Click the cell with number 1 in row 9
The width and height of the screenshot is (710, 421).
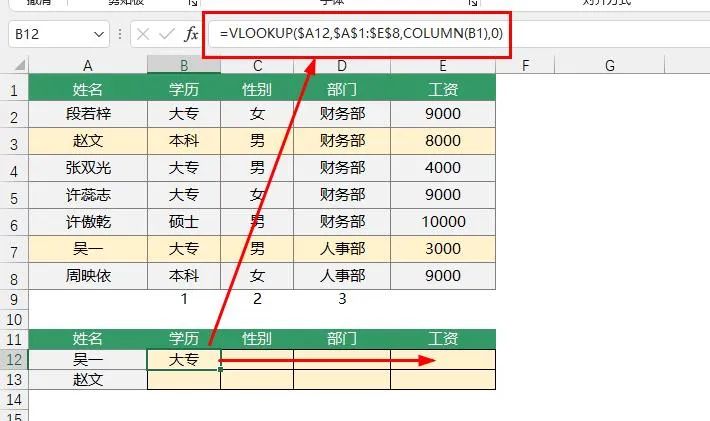[x=184, y=299]
